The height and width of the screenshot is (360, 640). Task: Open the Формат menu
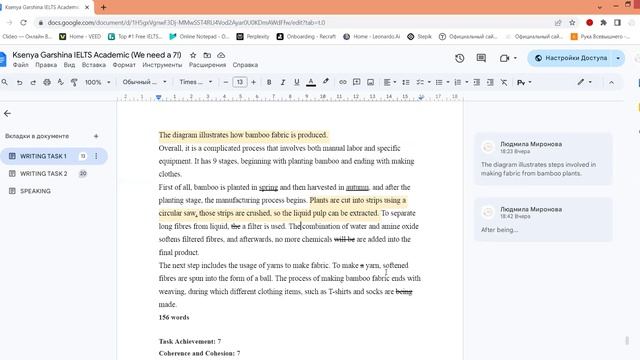point(124,65)
